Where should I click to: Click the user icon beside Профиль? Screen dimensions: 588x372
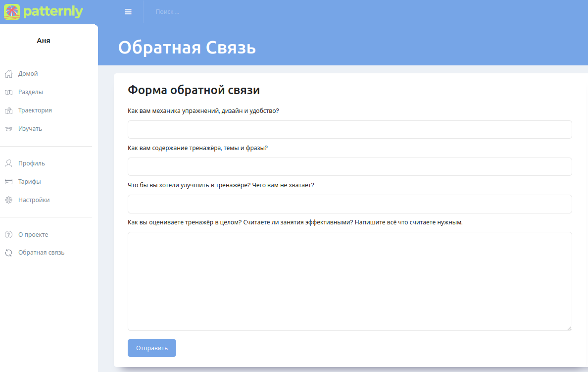(x=8, y=163)
